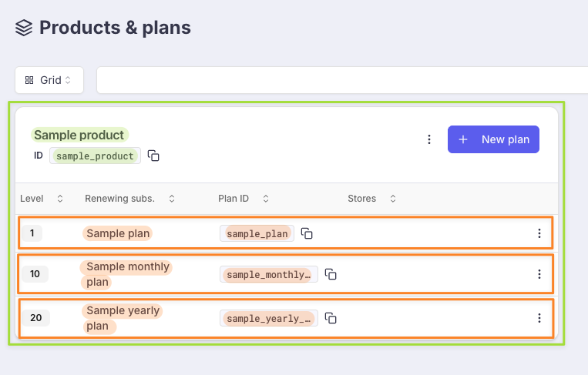Sort table by Plan ID column

point(266,199)
